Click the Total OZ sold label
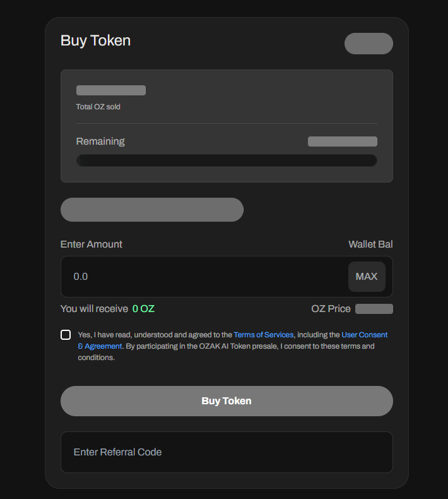 [x=98, y=107]
